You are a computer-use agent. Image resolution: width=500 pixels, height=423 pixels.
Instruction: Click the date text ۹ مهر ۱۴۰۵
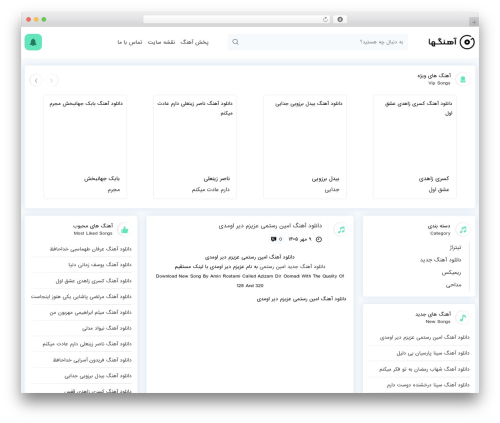(x=300, y=239)
